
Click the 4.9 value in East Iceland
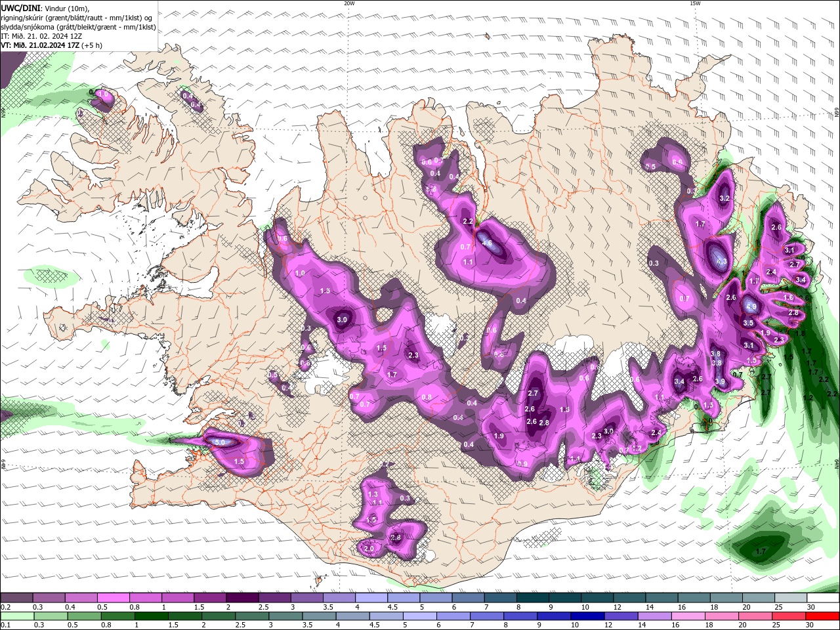point(751,306)
